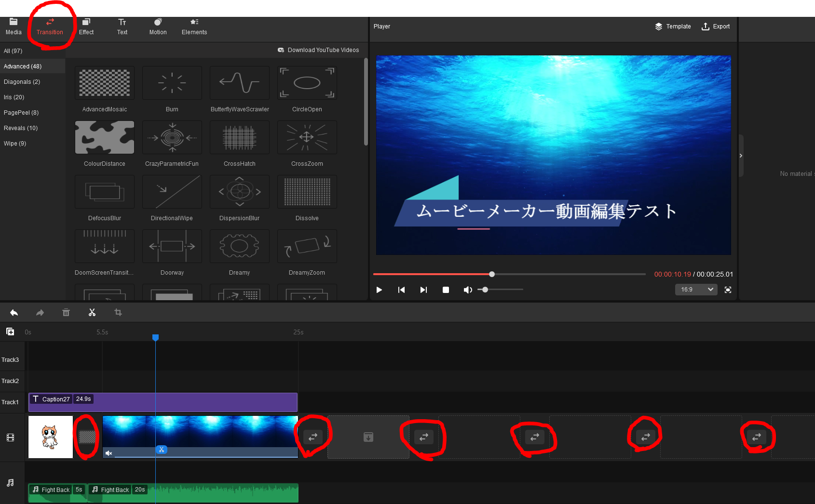Open the Text tab
This screenshot has width=815, height=504.
[x=122, y=27]
